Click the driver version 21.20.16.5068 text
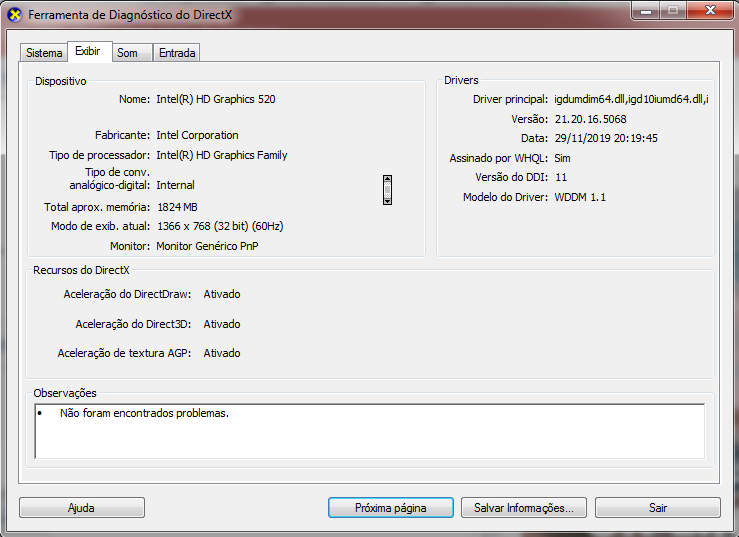 (x=591, y=119)
